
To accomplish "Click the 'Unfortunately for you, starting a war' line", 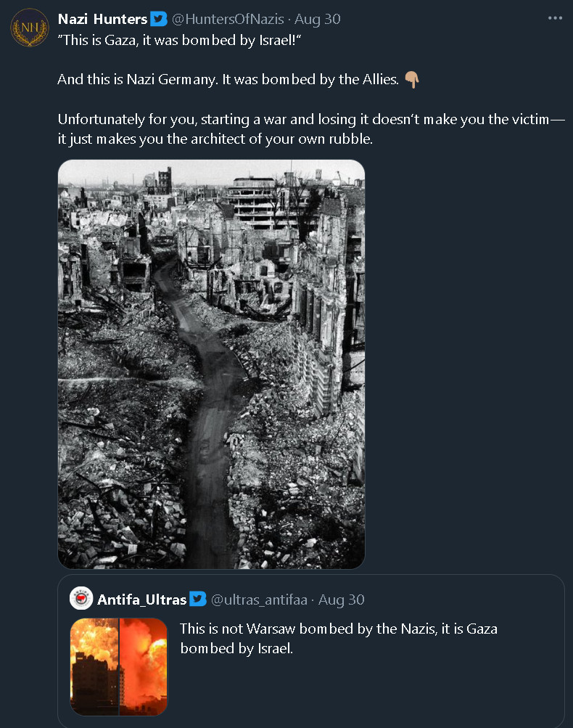I will (x=310, y=119).
